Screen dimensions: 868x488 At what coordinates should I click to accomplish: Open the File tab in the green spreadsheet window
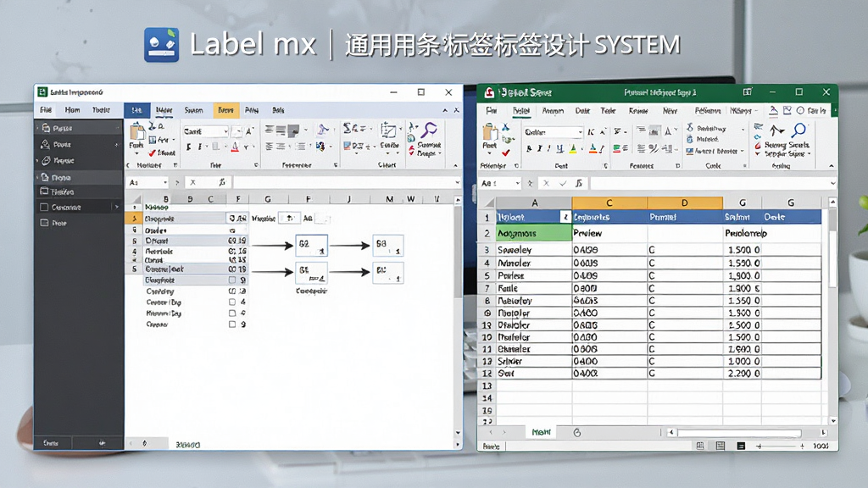point(492,111)
